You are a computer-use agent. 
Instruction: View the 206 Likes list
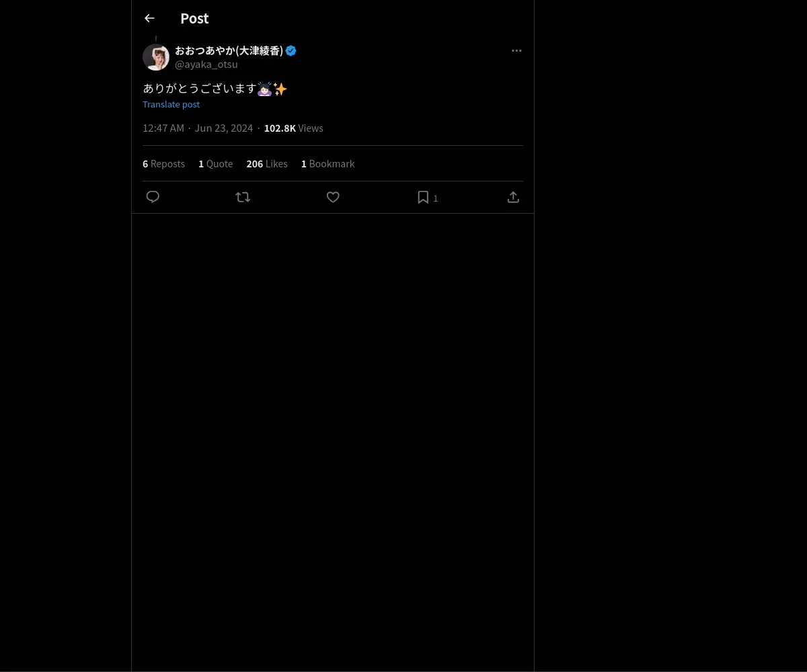[266, 164]
